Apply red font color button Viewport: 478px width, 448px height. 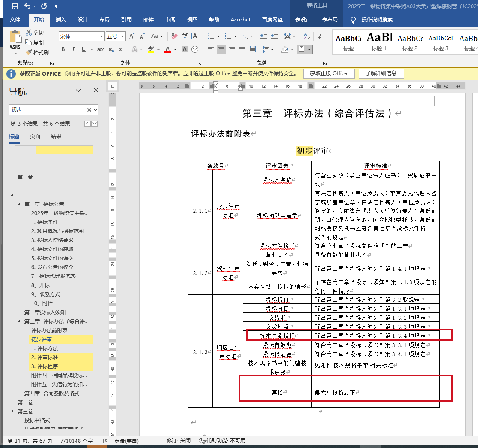click(x=168, y=49)
